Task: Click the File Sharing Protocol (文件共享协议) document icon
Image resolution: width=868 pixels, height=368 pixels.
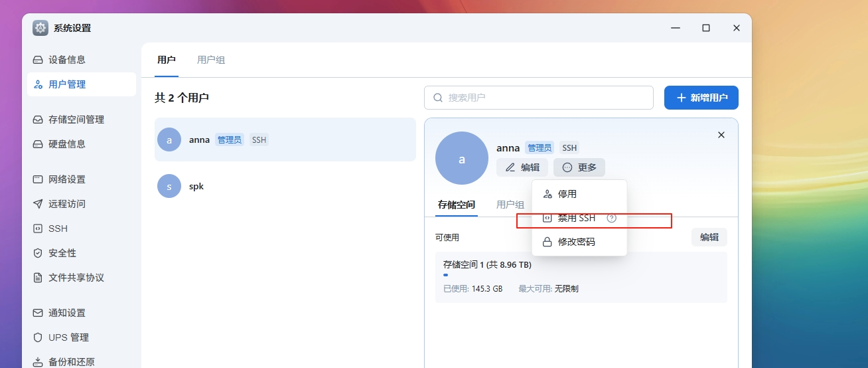Action: 38,278
